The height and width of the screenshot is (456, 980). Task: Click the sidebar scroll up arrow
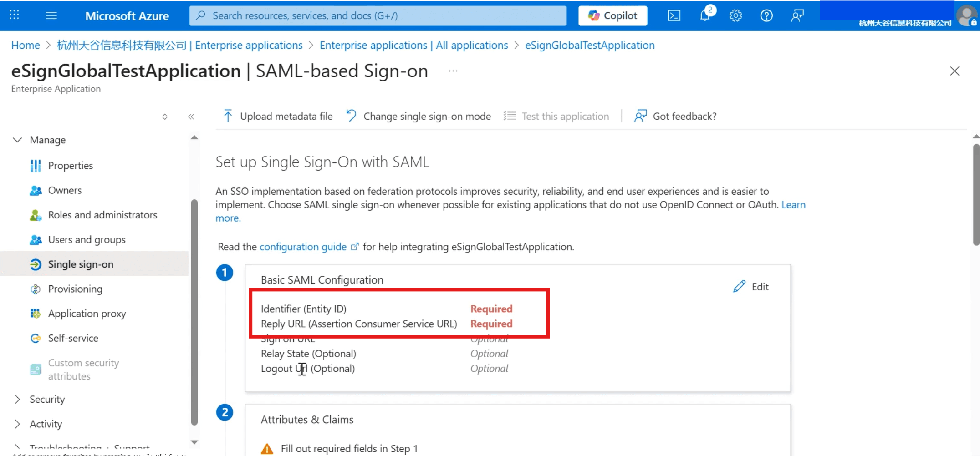click(194, 137)
